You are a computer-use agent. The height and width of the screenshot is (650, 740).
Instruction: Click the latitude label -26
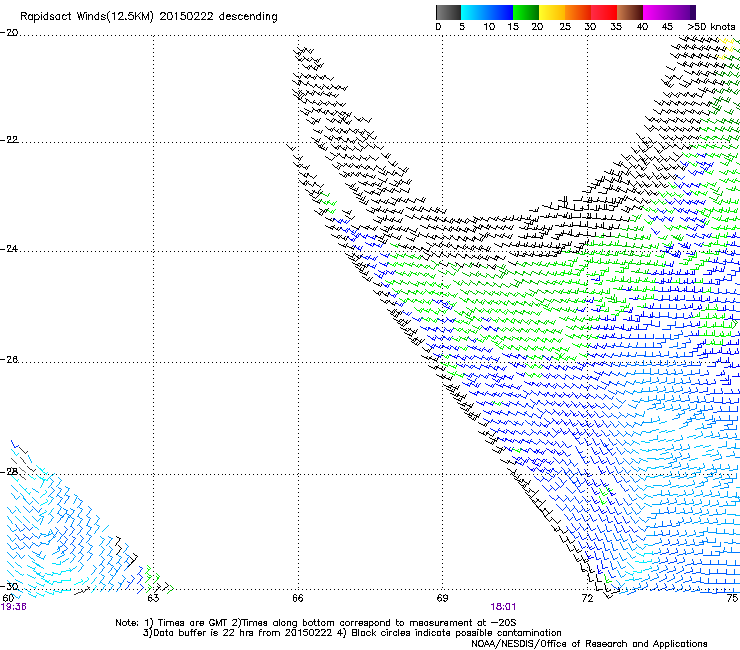tap(9, 360)
